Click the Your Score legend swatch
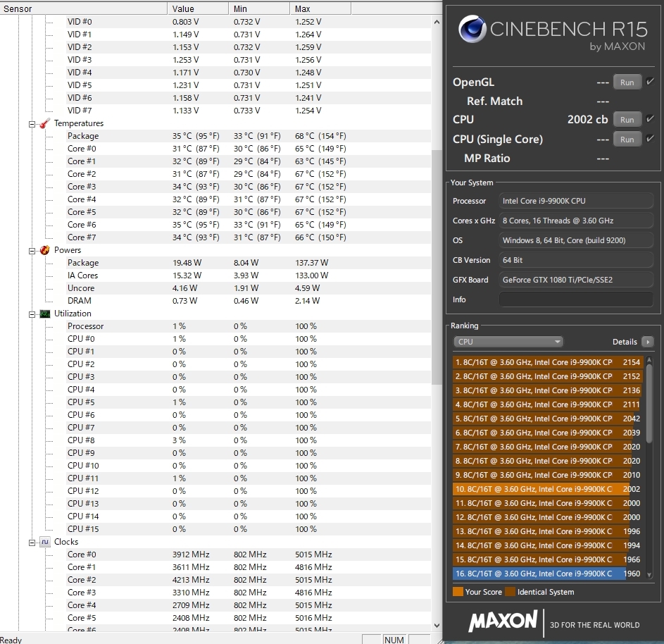 click(458, 592)
